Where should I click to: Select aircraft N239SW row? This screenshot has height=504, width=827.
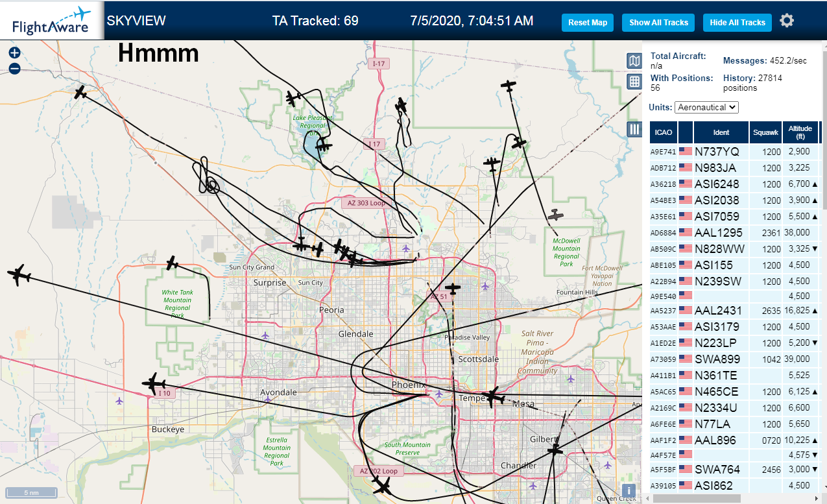[736, 282]
